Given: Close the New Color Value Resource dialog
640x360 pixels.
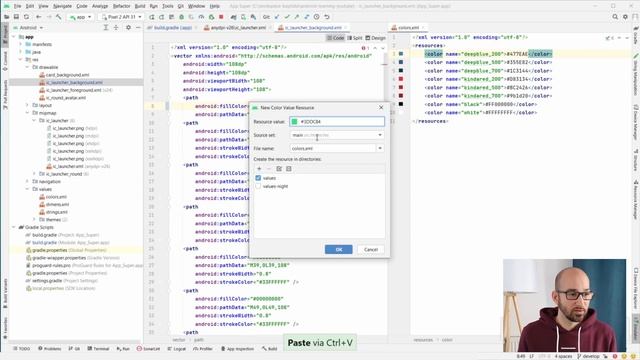Looking at the screenshot, I should (381, 107).
